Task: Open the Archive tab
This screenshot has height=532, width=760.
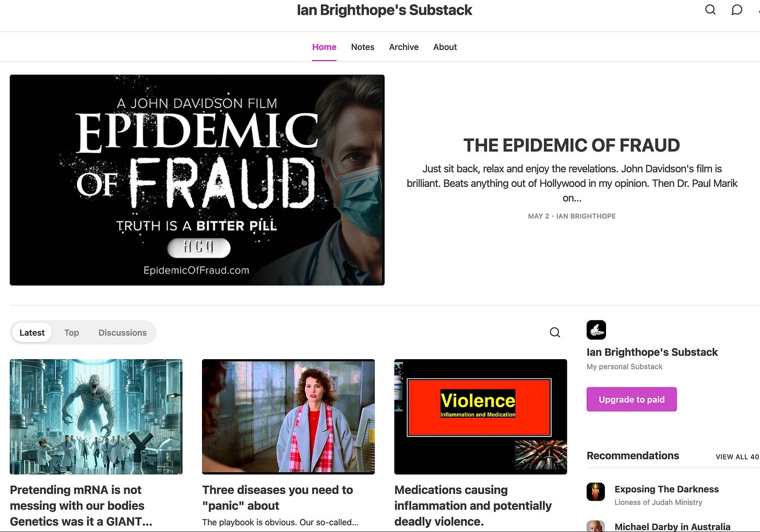Action: (403, 47)
